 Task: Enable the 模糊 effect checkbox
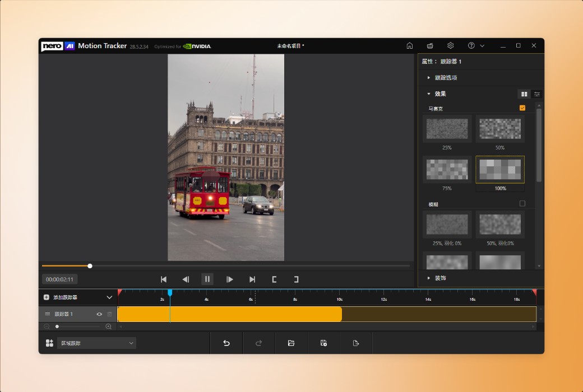(522, 204)
